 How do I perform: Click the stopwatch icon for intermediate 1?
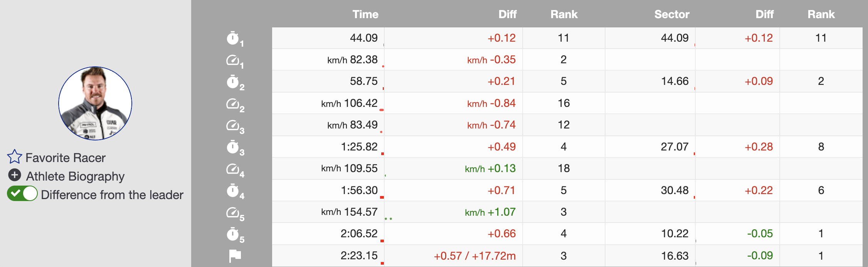point(233,38)
